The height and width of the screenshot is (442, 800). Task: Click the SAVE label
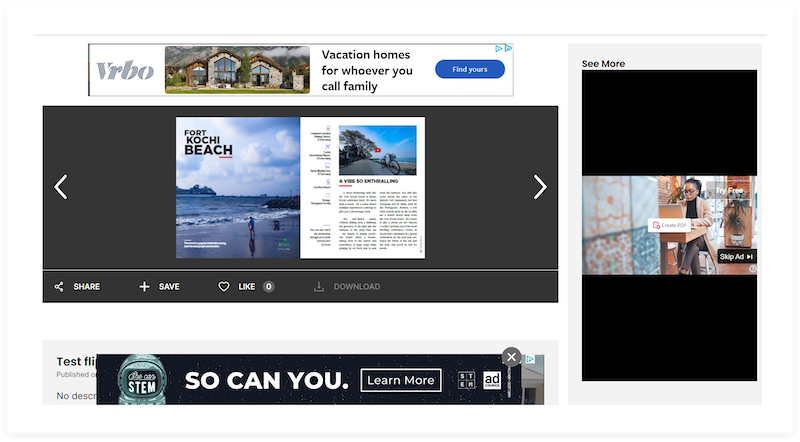(x=169, y=286)
